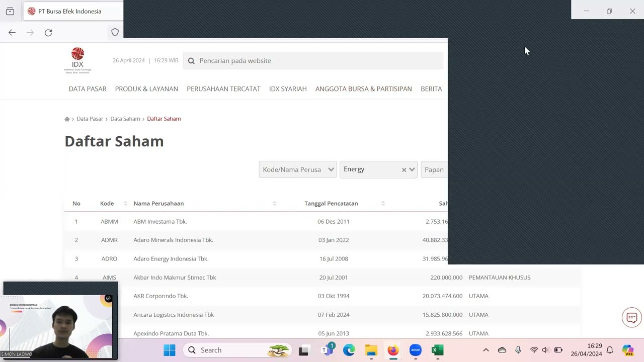Show hidden system tray icons
The width and height of the screenshot is (644, 362).
click(x=486, y=350)
